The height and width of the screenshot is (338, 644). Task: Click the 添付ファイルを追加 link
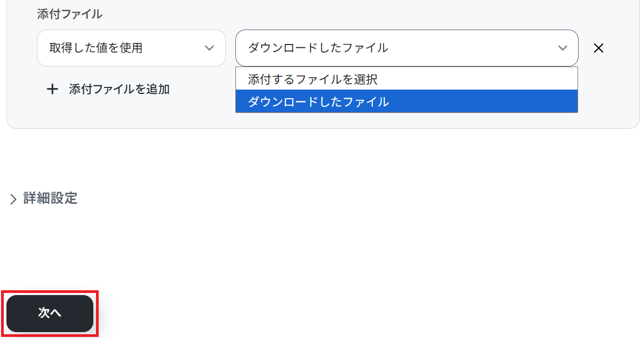(x=119, y=89)
